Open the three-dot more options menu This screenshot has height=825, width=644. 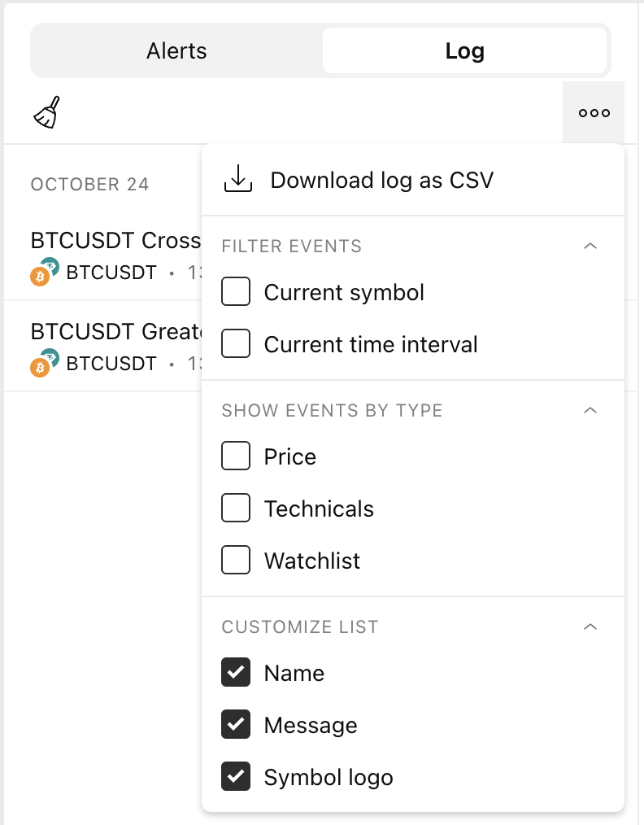594,113
